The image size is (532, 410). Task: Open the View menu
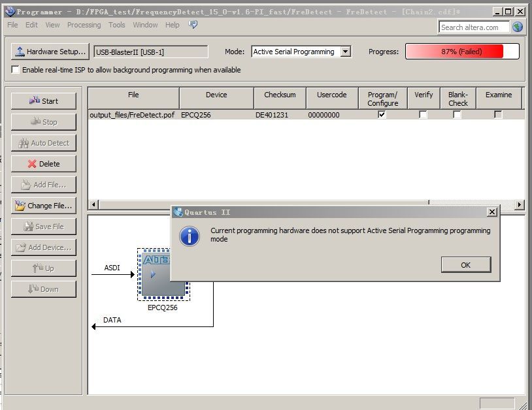(x=52, y=25)
